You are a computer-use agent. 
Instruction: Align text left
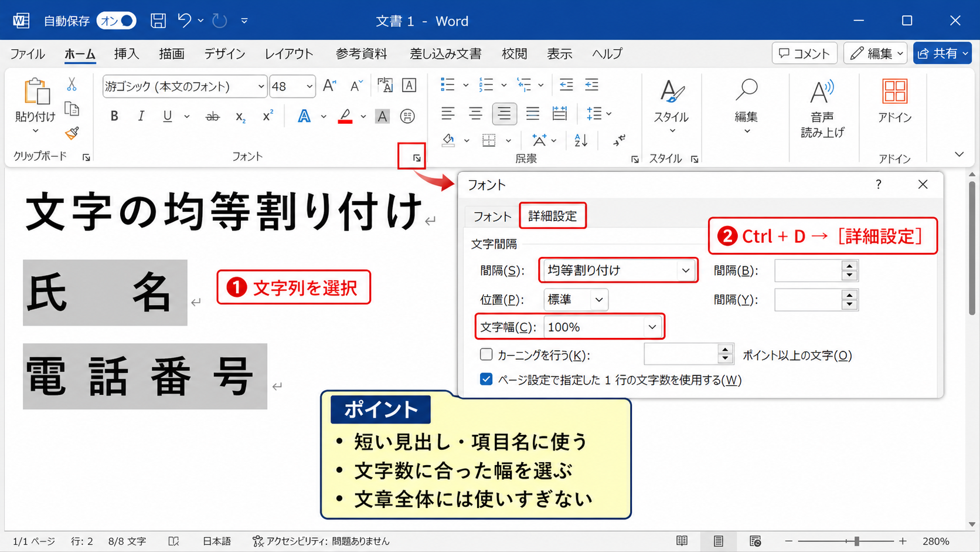[x=448, y=113]
